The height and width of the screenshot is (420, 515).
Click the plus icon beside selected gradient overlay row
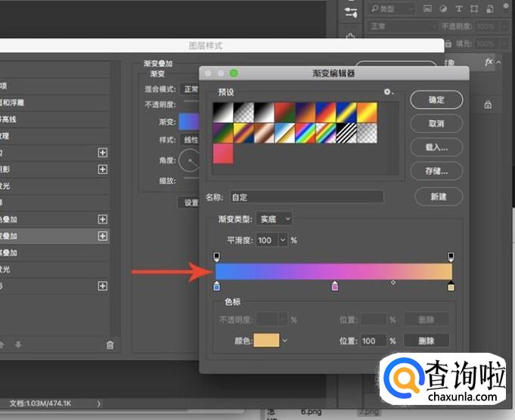coord(103,236)
